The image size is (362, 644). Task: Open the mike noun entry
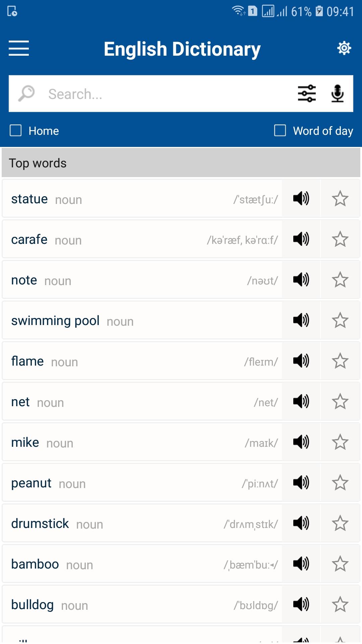142,442
